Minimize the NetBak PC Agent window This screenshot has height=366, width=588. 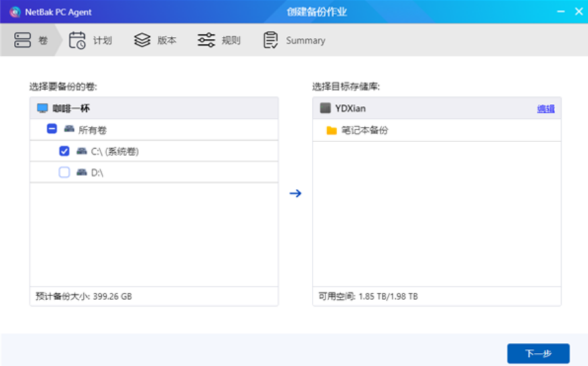[560, 12]
